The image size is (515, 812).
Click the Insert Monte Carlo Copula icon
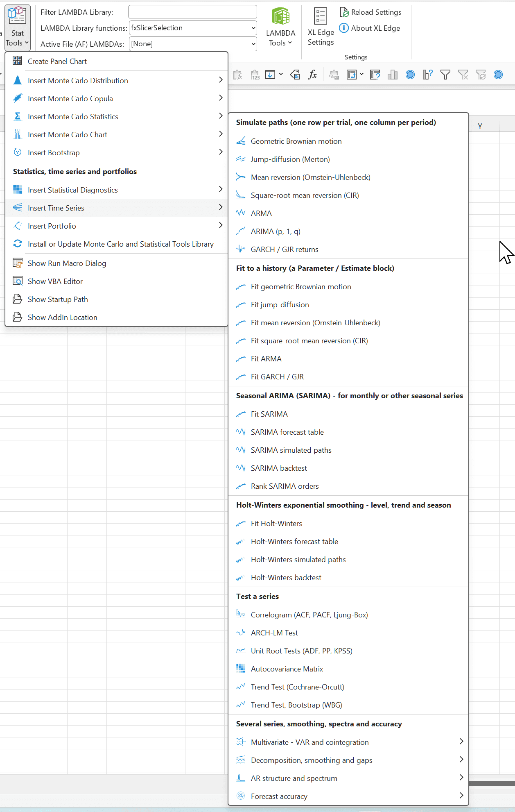click(x=18, y=98)
